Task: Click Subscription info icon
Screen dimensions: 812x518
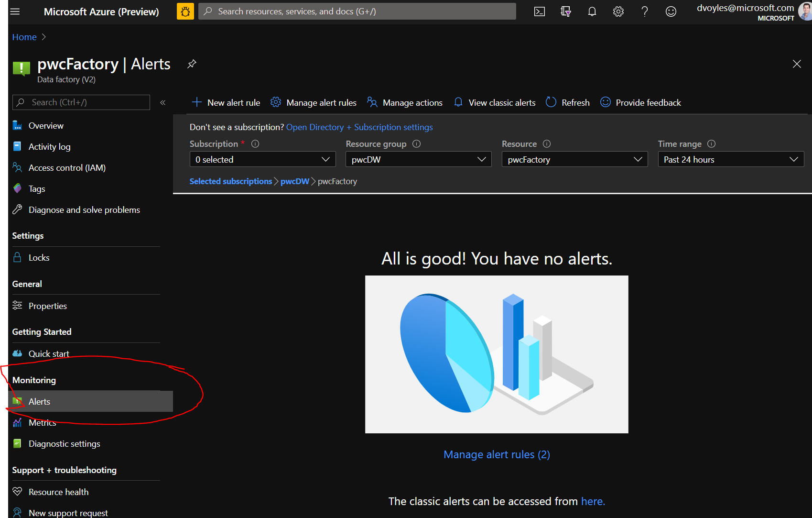Action: click(x=255, y=144)
